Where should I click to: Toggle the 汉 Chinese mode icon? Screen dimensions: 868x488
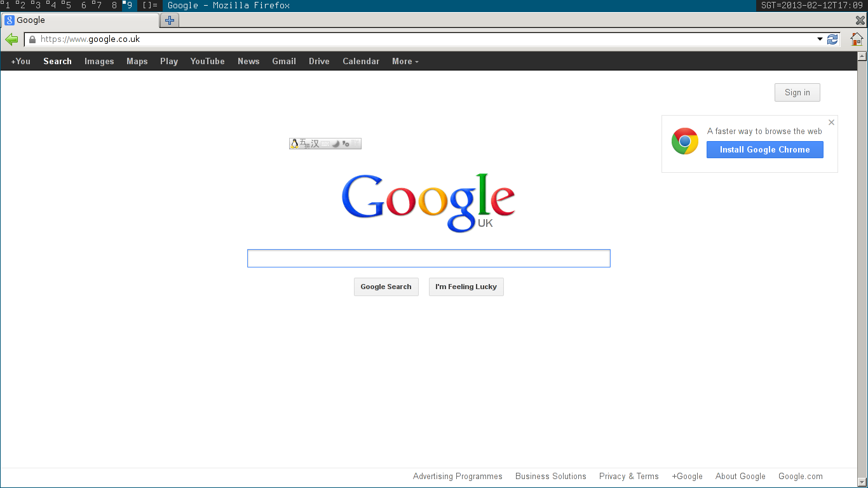point(315,144)
